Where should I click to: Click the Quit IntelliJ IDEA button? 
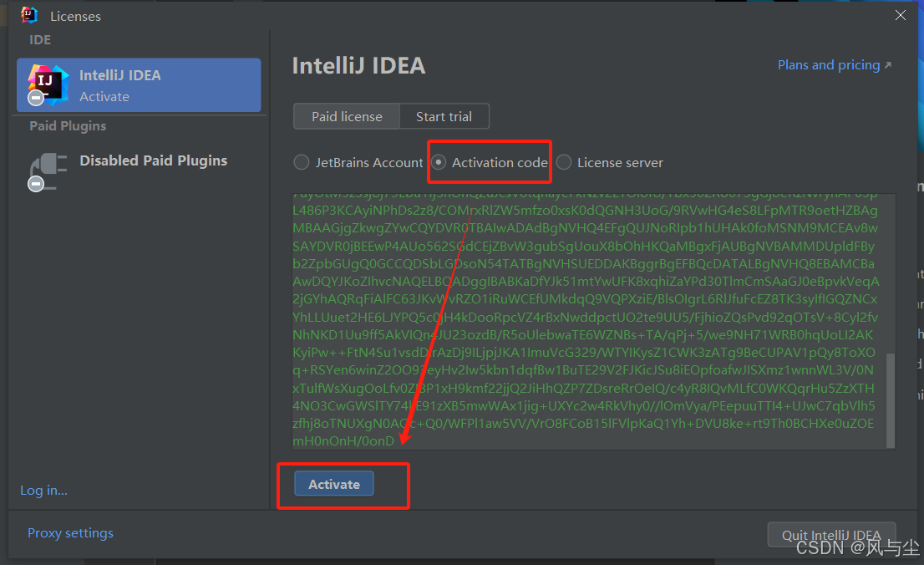click(830, 535)
